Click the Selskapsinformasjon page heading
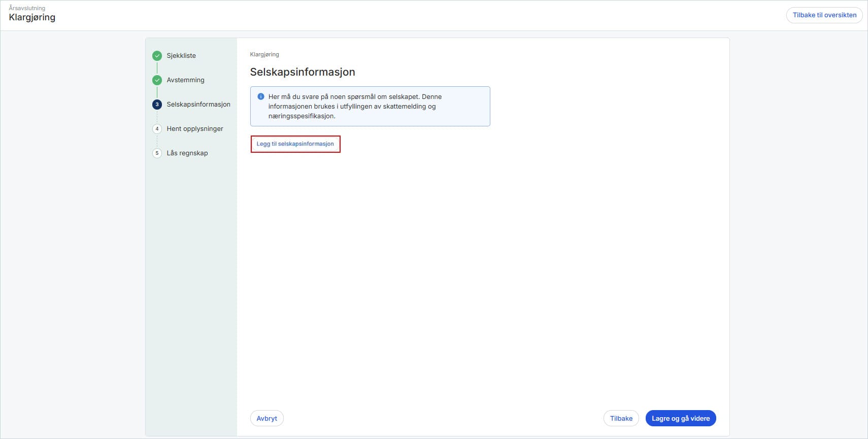 tap(303, 72)
